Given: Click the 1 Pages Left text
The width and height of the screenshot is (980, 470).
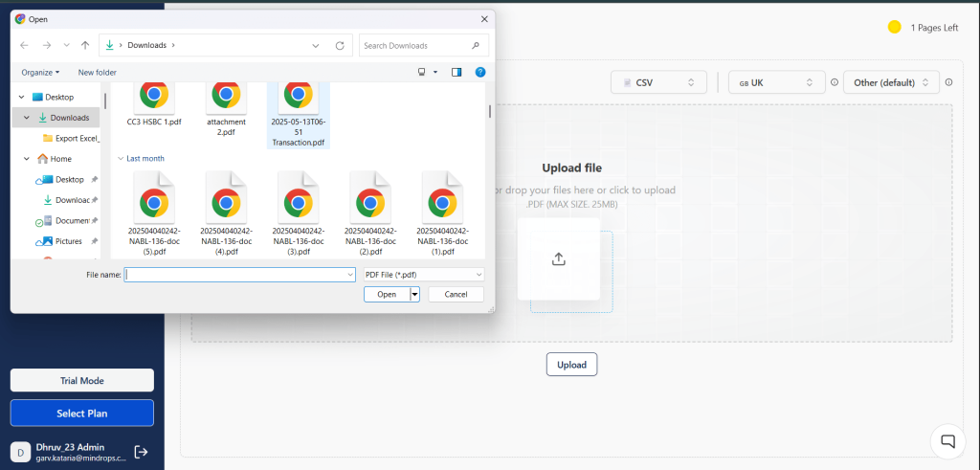Looking at the screenshot, I should click(x=934, y=28).
